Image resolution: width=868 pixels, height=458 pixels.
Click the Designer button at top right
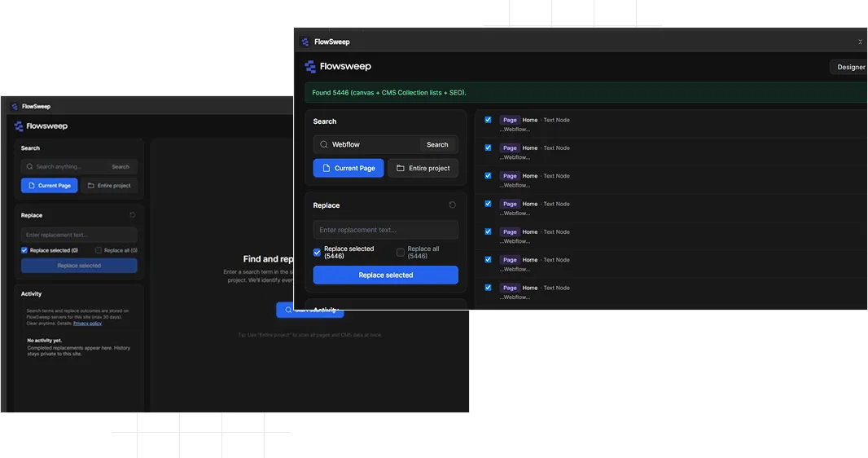point(849,67)
